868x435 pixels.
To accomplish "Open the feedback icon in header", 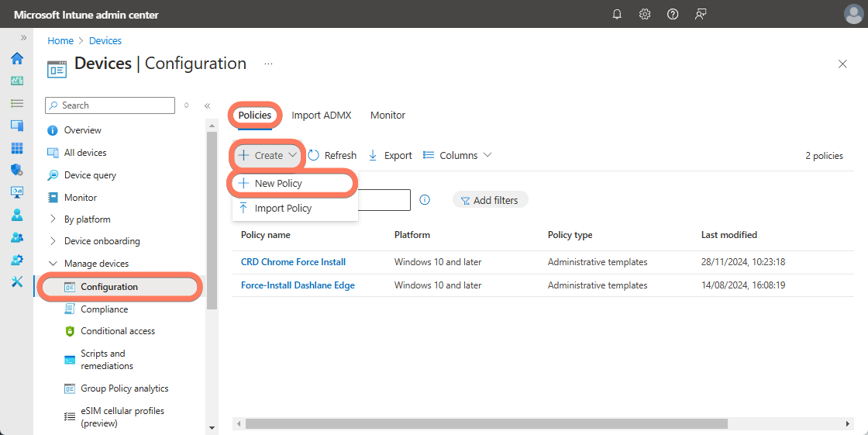I will click(701, 14).
